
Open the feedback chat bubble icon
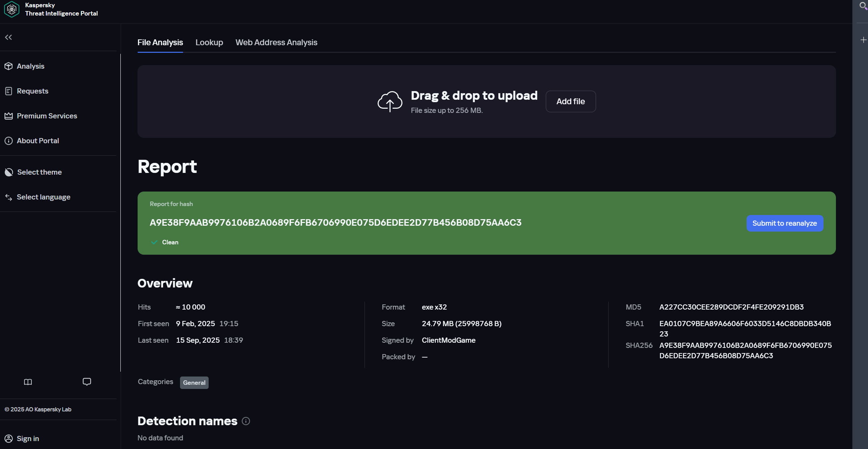pos(87,382)
